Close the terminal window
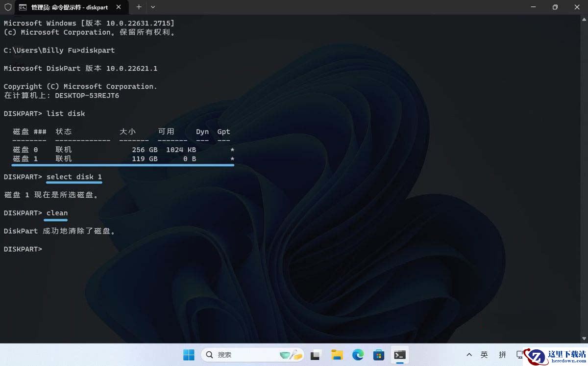 click(x=577, y=7)
